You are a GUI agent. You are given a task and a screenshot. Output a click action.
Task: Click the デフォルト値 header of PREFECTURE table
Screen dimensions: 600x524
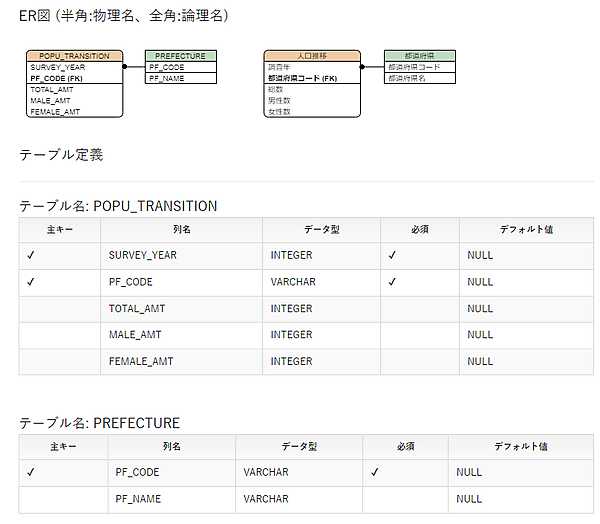[x=520, y=446]
